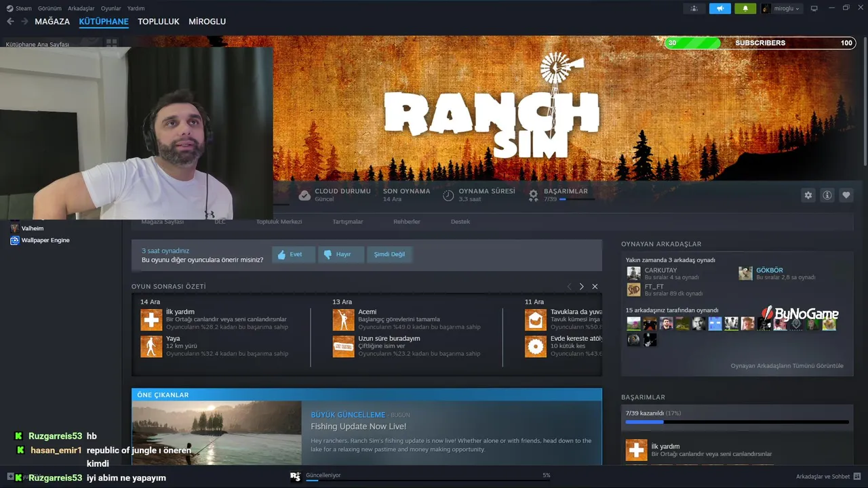Screen dimensions: 868x488
Task: Open the friends group icon in title bar
Action: tap(694, 8)
